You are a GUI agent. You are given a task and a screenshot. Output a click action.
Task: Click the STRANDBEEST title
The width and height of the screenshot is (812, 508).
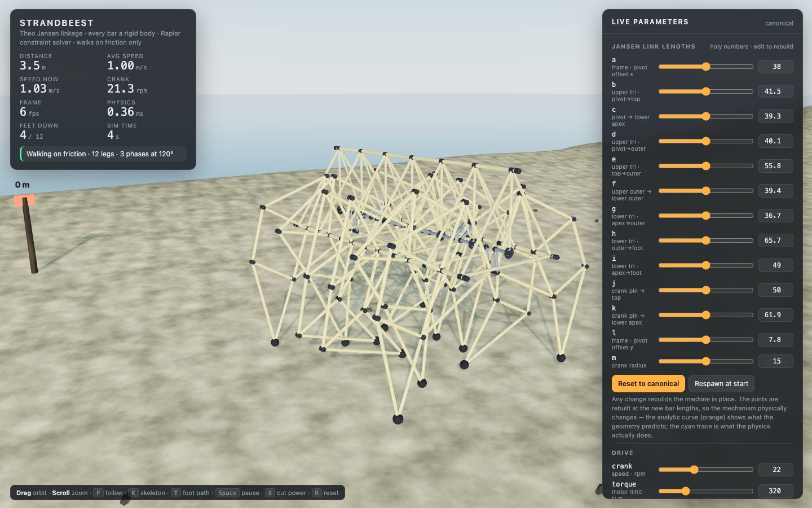click(56, 23)
